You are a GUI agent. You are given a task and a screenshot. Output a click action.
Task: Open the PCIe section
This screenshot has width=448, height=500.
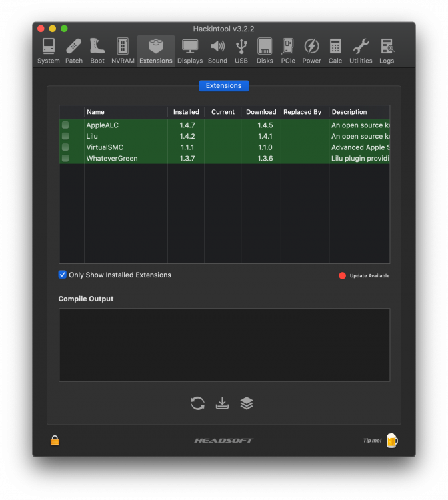(288, 51)
